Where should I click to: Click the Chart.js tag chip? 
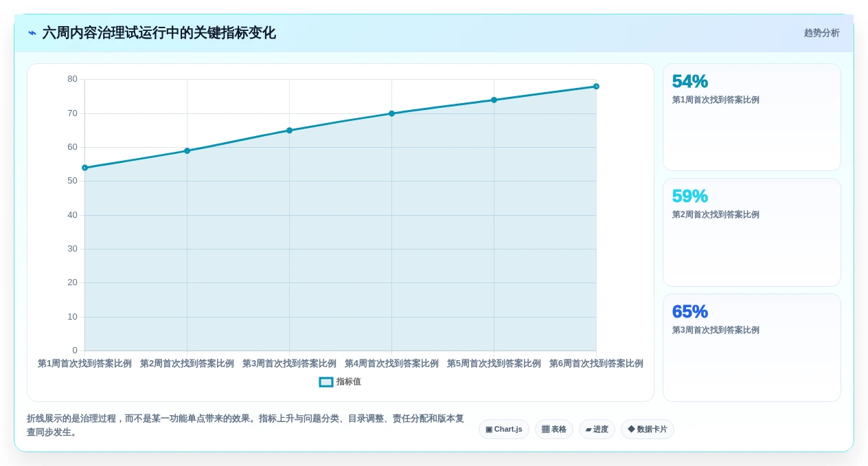(504, 430)
